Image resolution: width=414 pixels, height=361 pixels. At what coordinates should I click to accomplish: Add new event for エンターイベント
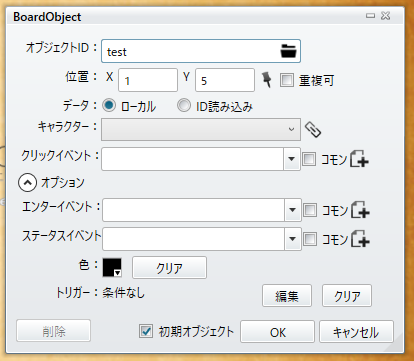(x=361, y=210)
